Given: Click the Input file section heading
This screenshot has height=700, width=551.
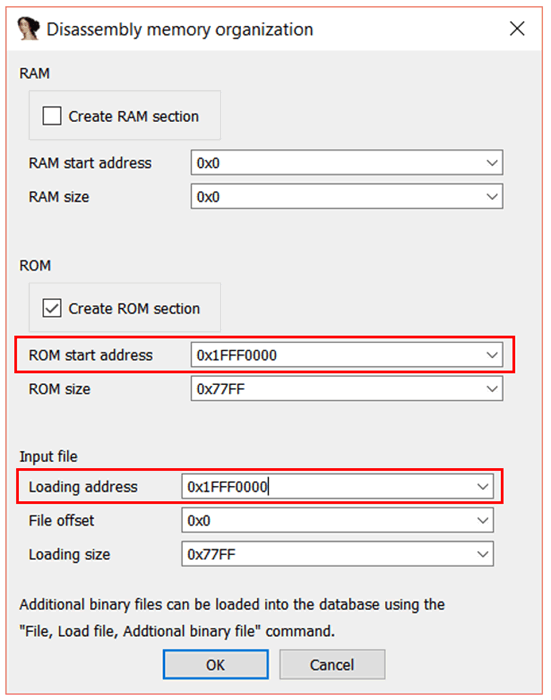Looking at the screenshot, I should pos(48,457).
